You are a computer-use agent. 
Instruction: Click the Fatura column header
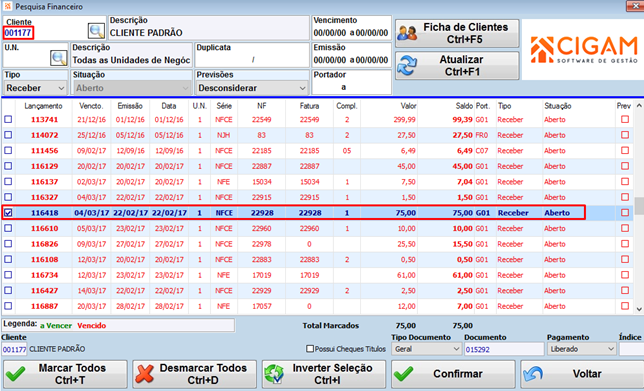point(309,106)
